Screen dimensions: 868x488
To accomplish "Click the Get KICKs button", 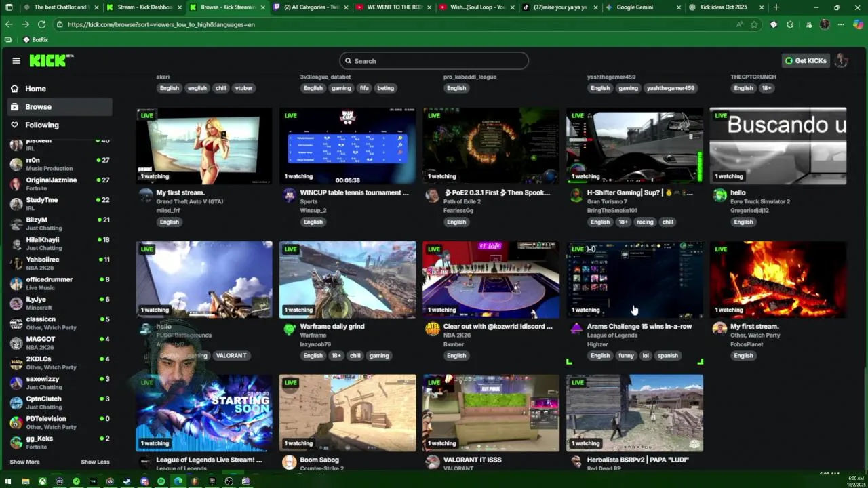I will coord(806,60).
